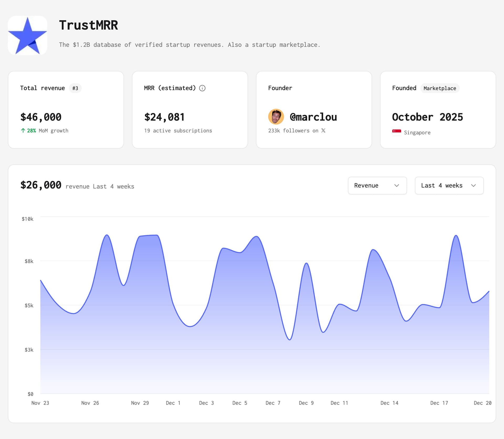Open the Last 4 weeks dropdown
Screen dimensions: 504x439
449,186
